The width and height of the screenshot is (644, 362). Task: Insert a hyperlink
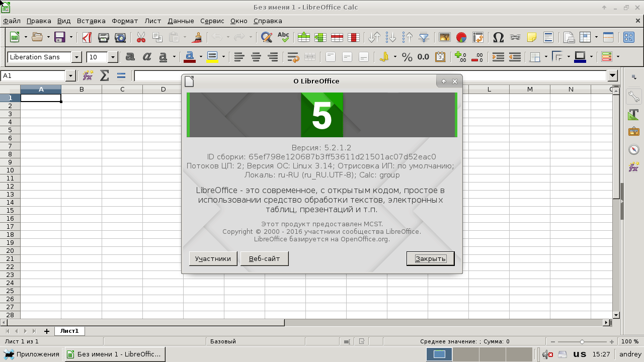point(515,37)
